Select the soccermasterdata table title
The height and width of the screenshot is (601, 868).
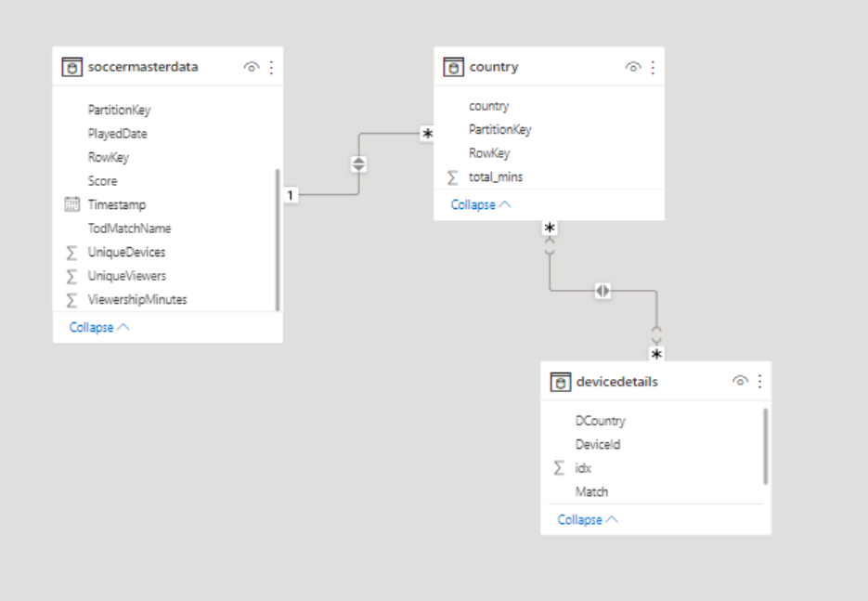pos(143,67)
